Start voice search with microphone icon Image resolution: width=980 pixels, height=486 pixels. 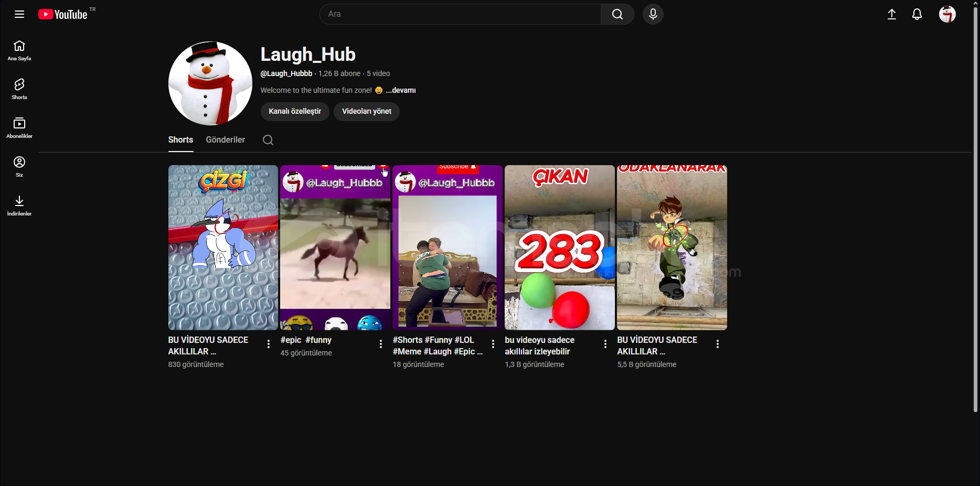(653, 14)
